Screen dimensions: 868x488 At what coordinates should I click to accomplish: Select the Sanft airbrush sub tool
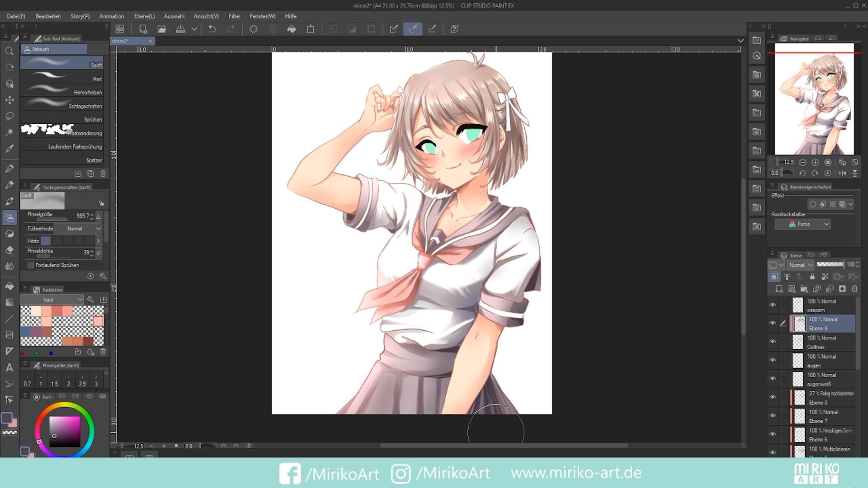pos(61,63)
